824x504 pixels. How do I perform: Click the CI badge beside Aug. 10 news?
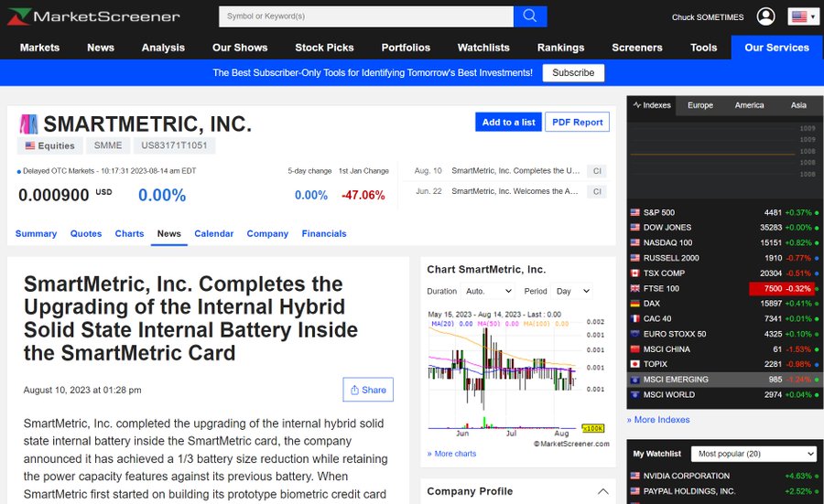point(597,171)
